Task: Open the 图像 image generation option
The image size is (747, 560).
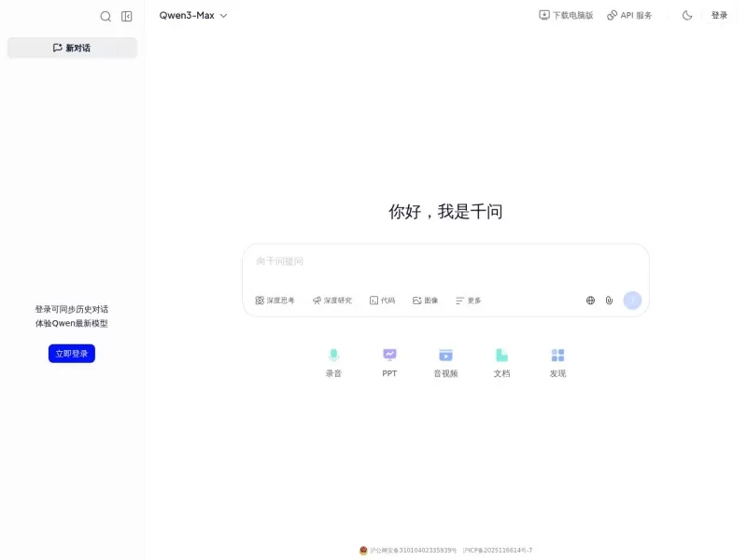Action: pos(425,300)
